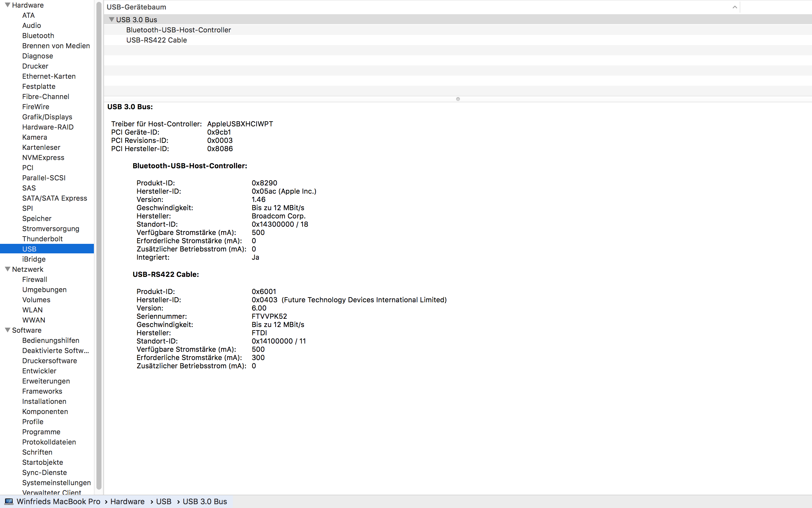812x508 pixels.
Task: Collapse the Hardware section triangle
Action: pyautogui.click(x=7, y=5)
